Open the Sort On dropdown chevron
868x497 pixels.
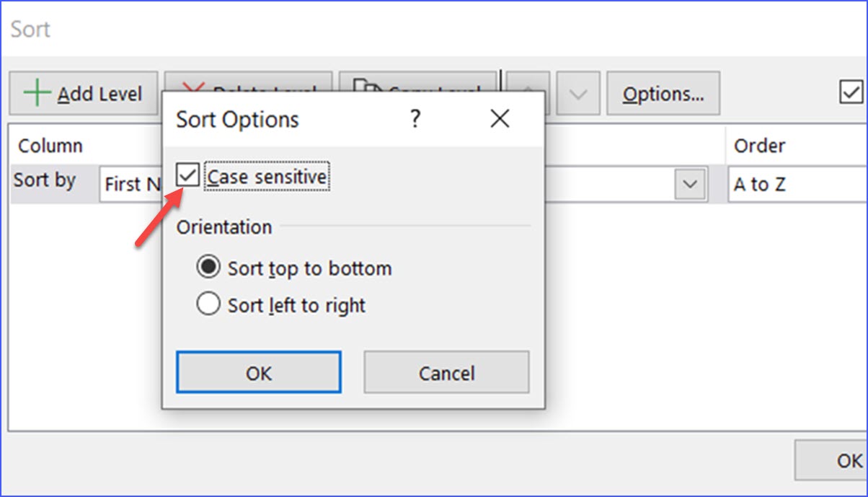[x=690, y=185]
